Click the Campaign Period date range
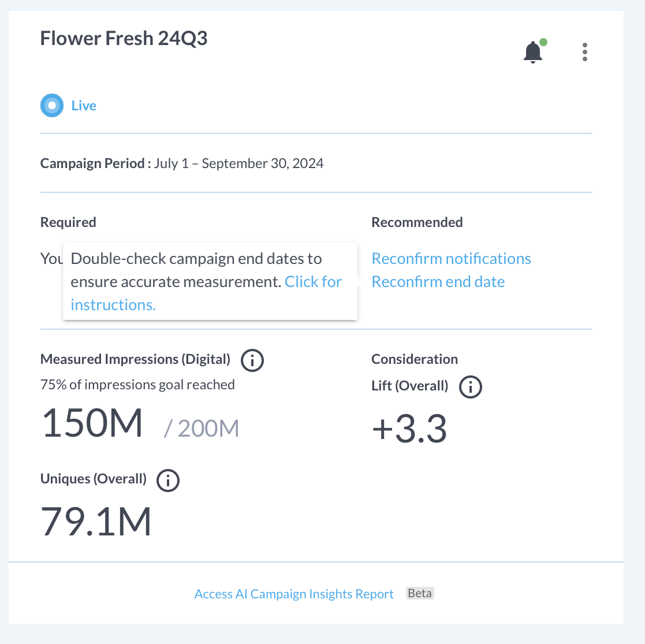 238,163
